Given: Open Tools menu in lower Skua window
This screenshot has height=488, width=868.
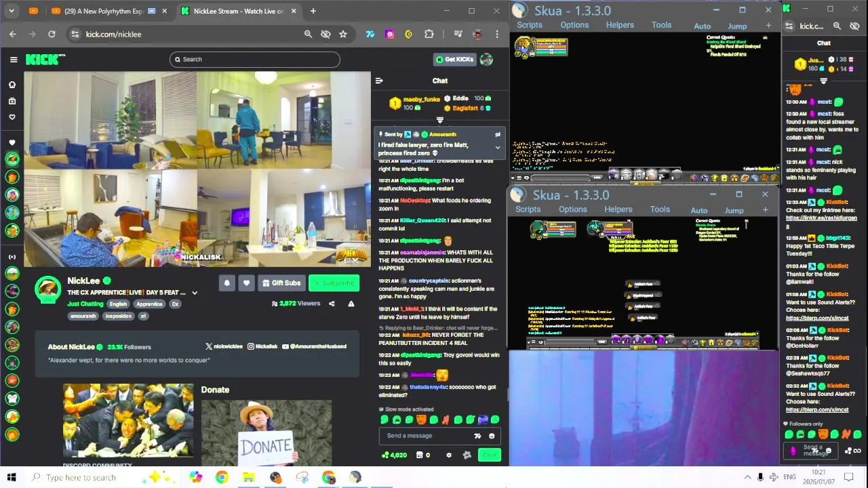Looking at the screenshot, I should [x=660, y=209].
